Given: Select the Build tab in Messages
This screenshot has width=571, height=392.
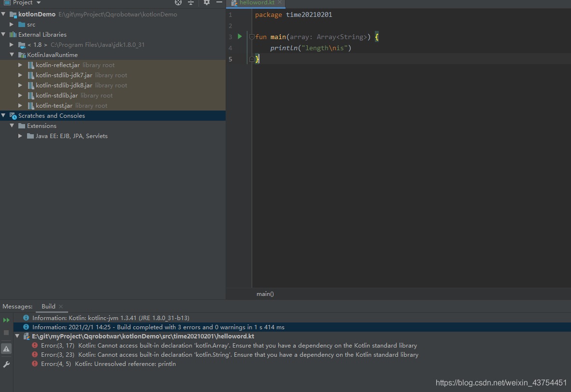Looking at the screenshot, I should pos(48,306).
